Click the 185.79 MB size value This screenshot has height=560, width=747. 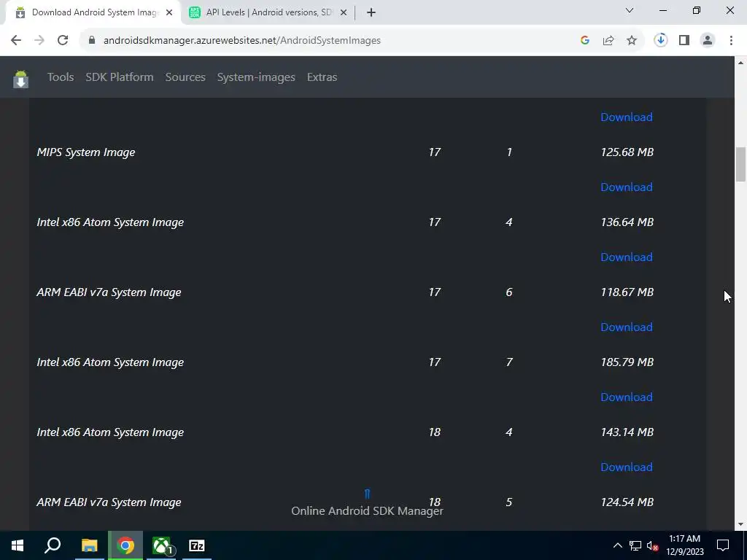627,362
